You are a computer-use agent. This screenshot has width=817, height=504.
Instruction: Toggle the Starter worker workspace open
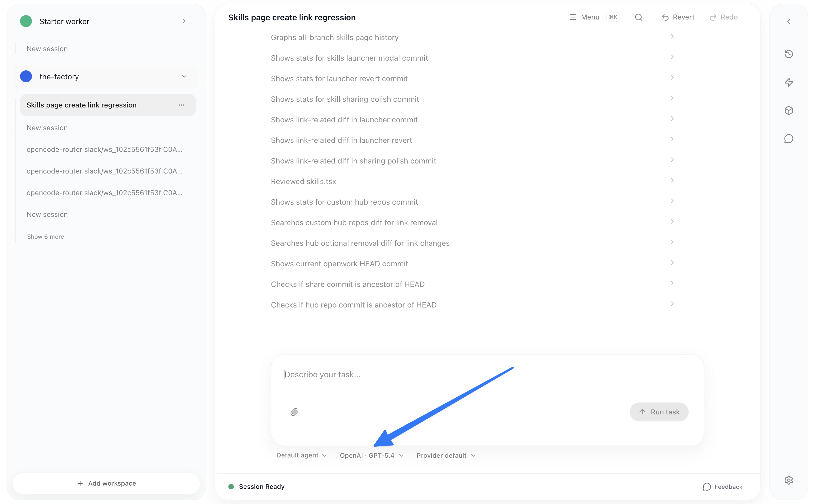[x=184, y=21]
